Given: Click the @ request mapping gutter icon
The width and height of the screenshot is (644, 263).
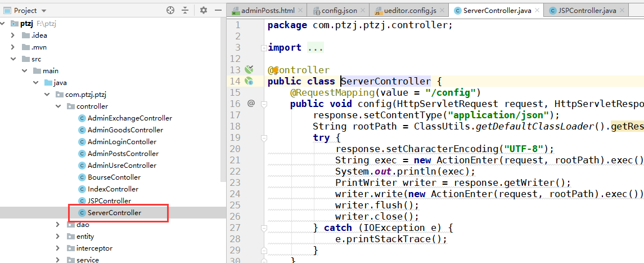Looking at the screenshot, I should pyautogui.click(x=251, y=104).
